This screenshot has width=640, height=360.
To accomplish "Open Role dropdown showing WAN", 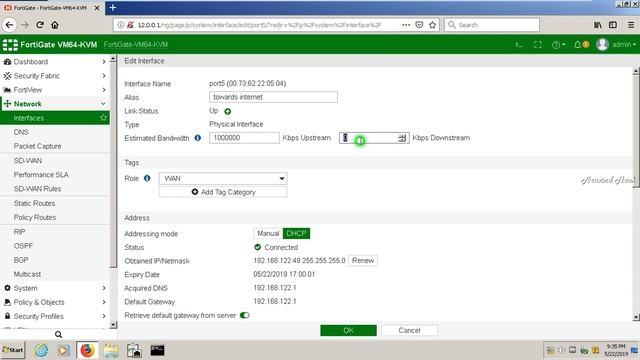I will [223, 178].
